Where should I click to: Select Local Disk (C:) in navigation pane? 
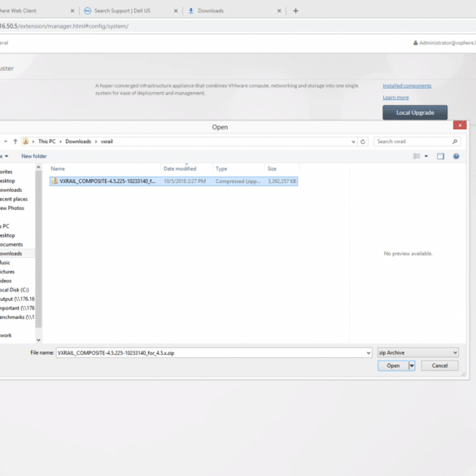[x=15, y=290]
